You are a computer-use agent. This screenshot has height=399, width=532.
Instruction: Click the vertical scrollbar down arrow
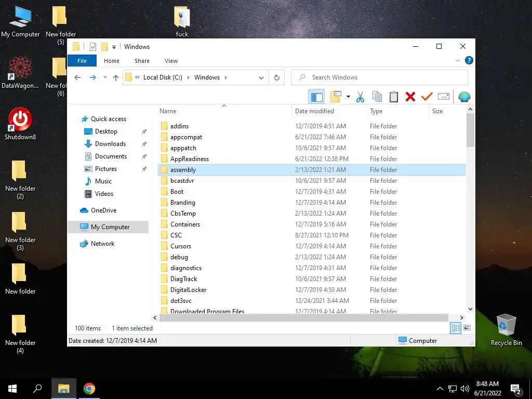pos(470,309)
